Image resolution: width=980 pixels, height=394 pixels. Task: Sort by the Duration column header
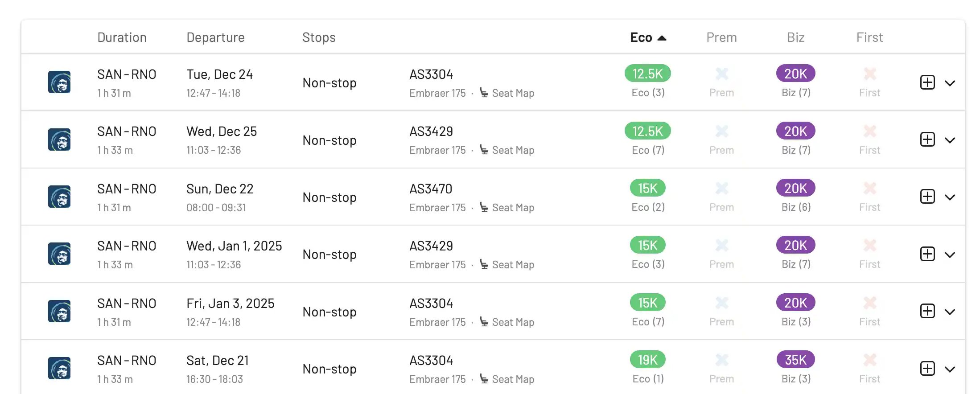[122, 37]
